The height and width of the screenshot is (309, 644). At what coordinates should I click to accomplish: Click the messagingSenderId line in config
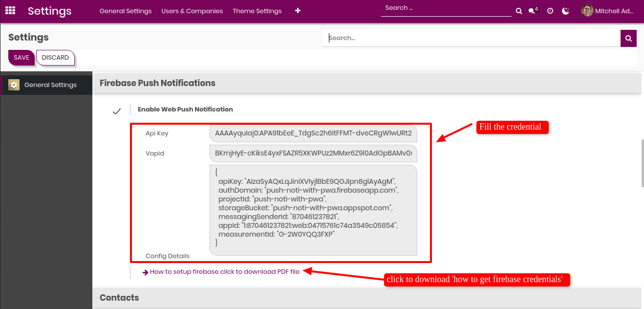coord(279,217)
